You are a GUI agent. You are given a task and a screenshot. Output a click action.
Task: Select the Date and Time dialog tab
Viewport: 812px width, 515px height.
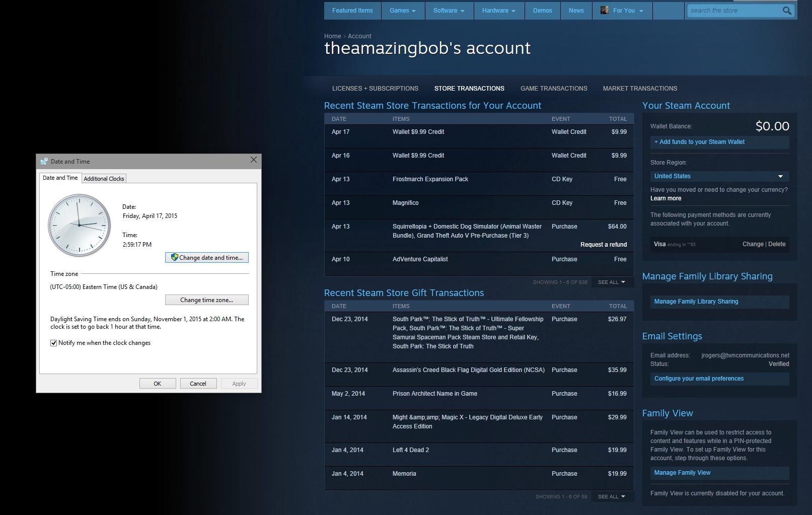pyautogui.click(x=60, y=178)
